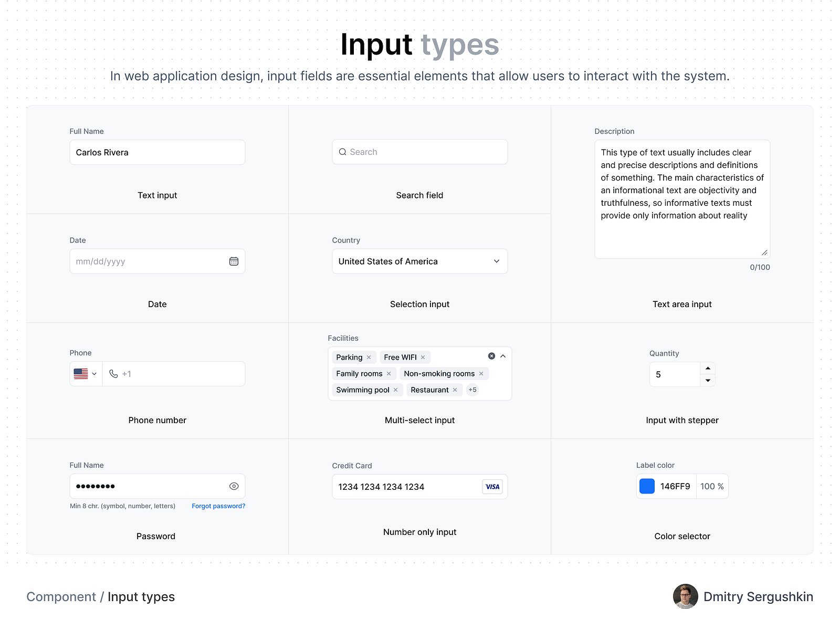Remove the Swimming pool facility tag
Screen dimensions: 840x630
point(395,390)
